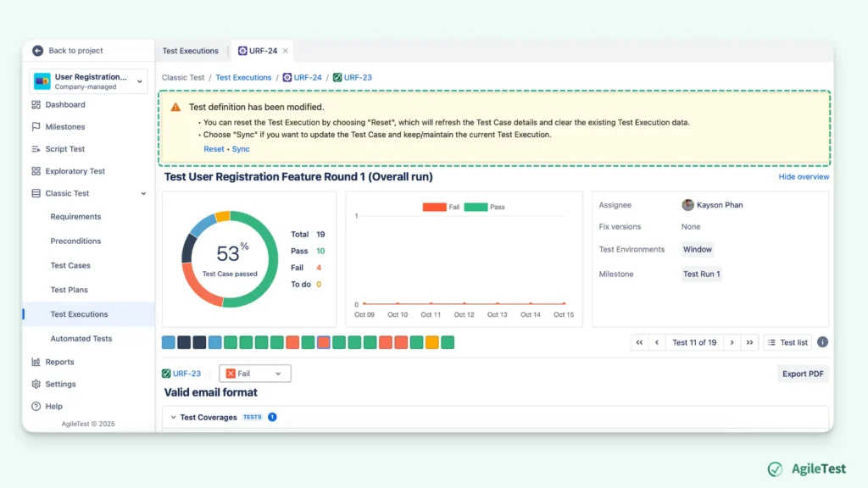The height and width of the screenshot is (488, 868).
Task: Close the URF-24 tab
Action: [286, 50]
